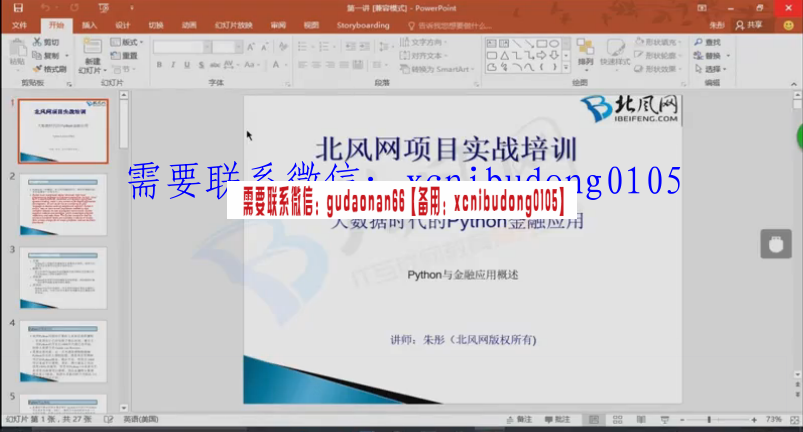
Task: Click the zoom slider handle
Action: tap(709, 420)
